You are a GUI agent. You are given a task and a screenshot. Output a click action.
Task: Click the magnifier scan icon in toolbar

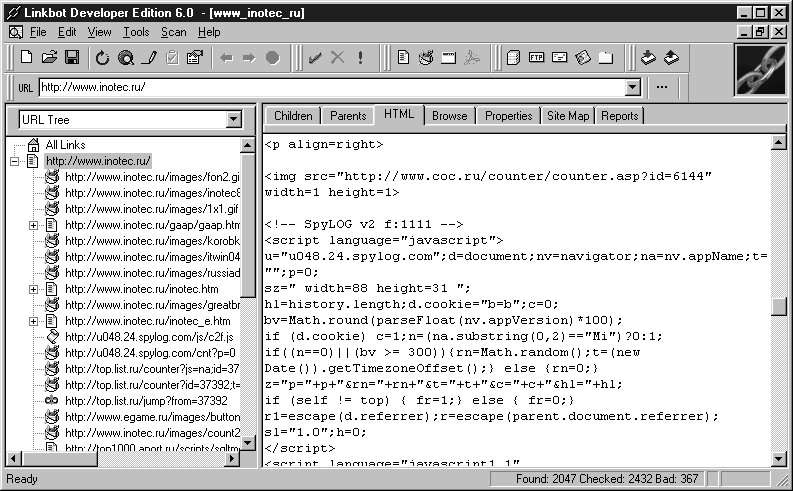[125, 58]
